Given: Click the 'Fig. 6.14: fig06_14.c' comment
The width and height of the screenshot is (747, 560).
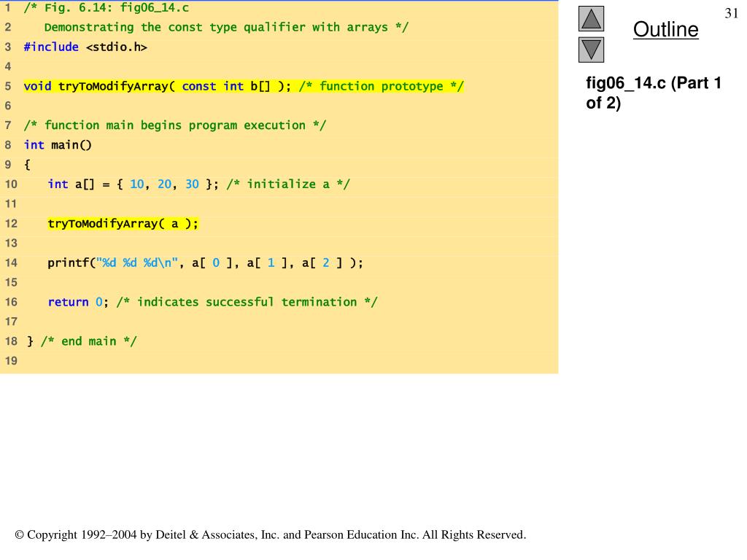Looking at the screenshot, I should (107, 7).
